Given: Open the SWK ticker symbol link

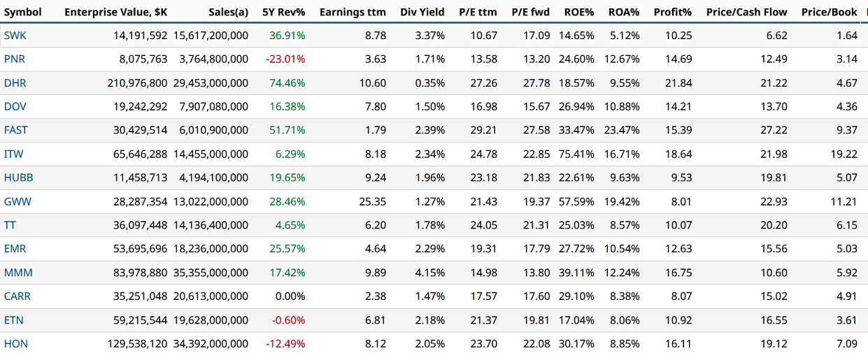Looking at the screenshot, I should 15,36.
